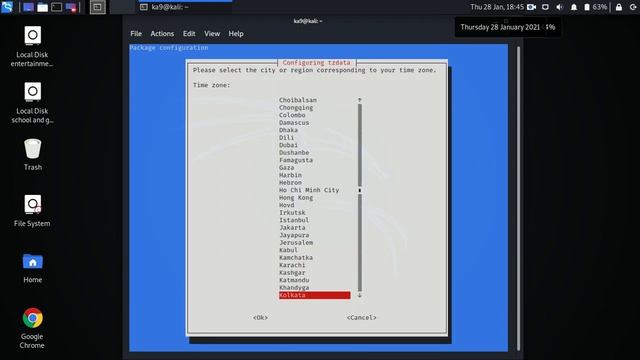Select Dushanbe time zone

(x=294, y=152)
